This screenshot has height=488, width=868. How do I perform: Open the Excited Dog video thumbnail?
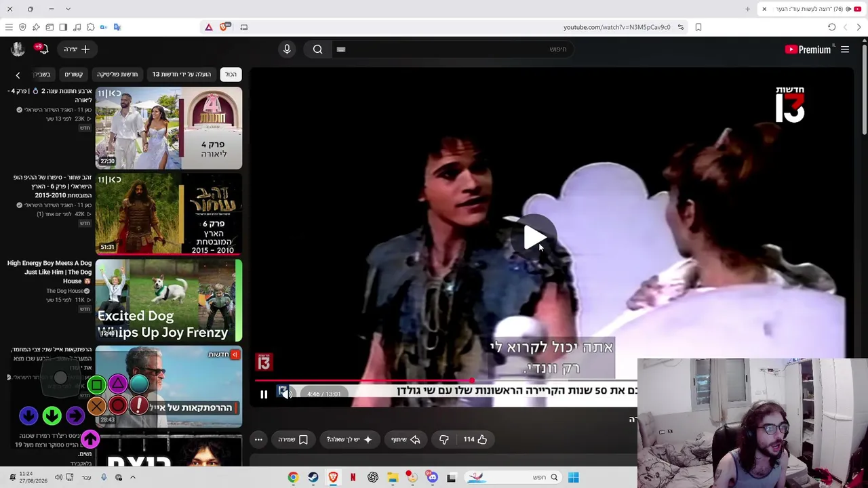point(169,300)
